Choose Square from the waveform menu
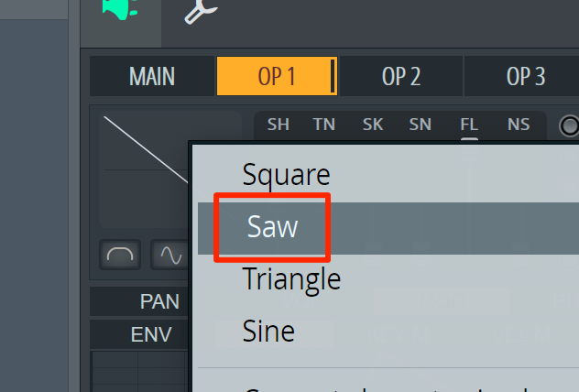 286,175
